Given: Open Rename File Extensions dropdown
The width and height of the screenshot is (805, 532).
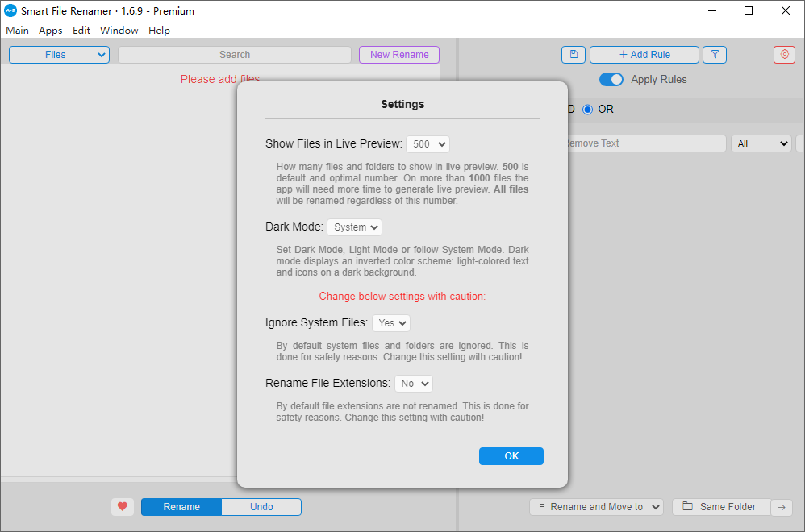Looking at the screenshot, I should point(414,384).
